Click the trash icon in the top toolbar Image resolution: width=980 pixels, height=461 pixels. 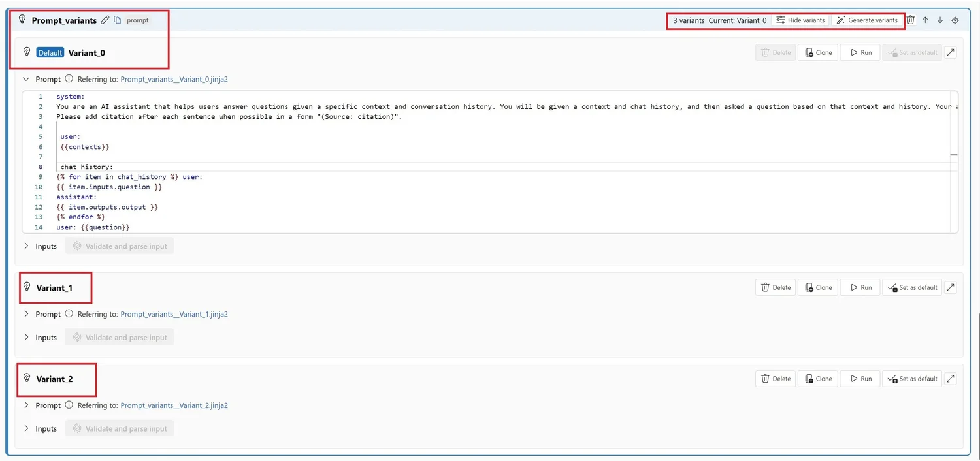pos(911,20)
